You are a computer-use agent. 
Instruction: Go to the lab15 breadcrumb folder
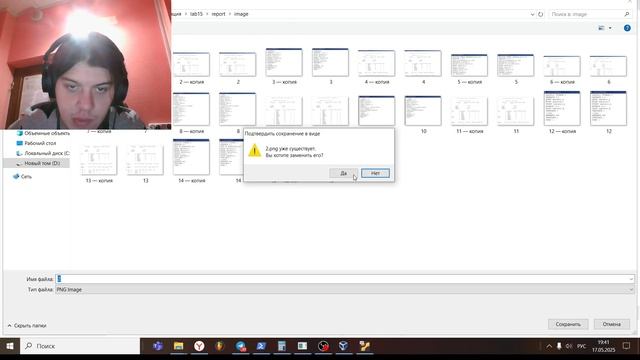click(x=196, y=14)
